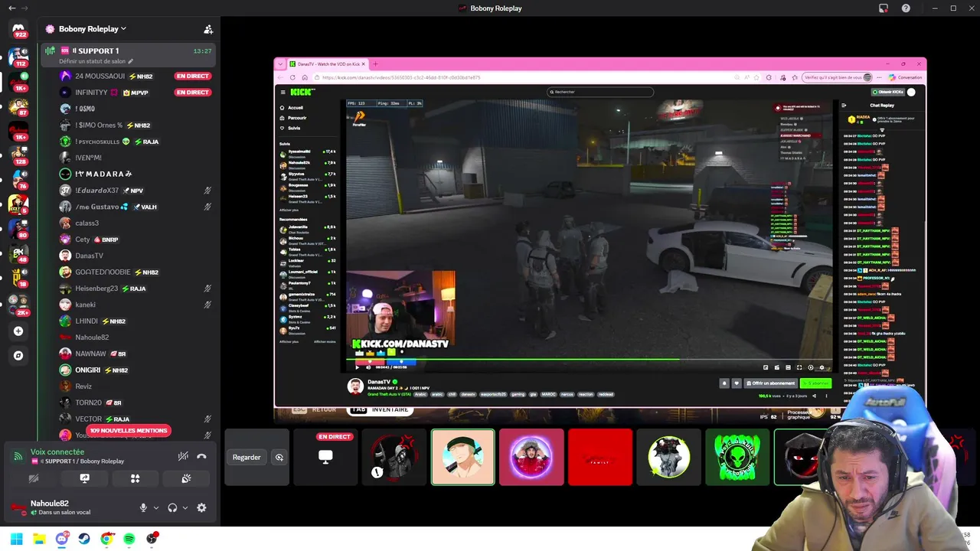Jump to the 109 nouvelles mentions pill
The height and width of the screenshot is (551, 980).
click(128, 431)
